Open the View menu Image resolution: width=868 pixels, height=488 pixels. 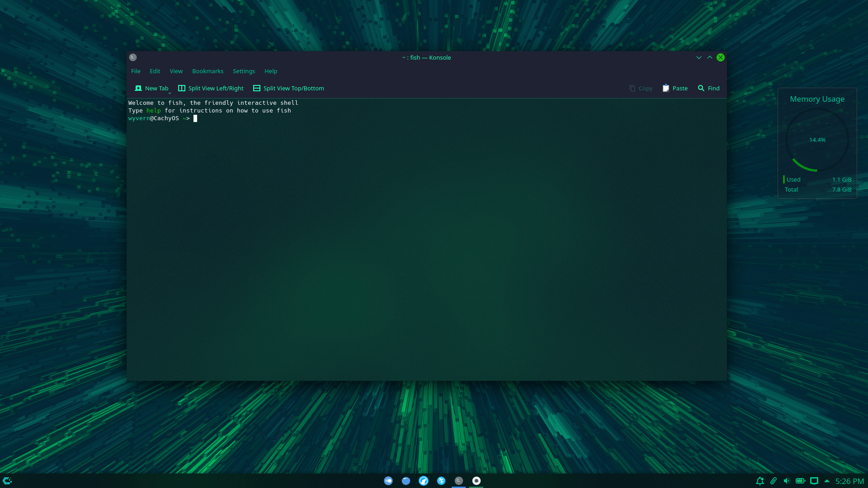176,71
